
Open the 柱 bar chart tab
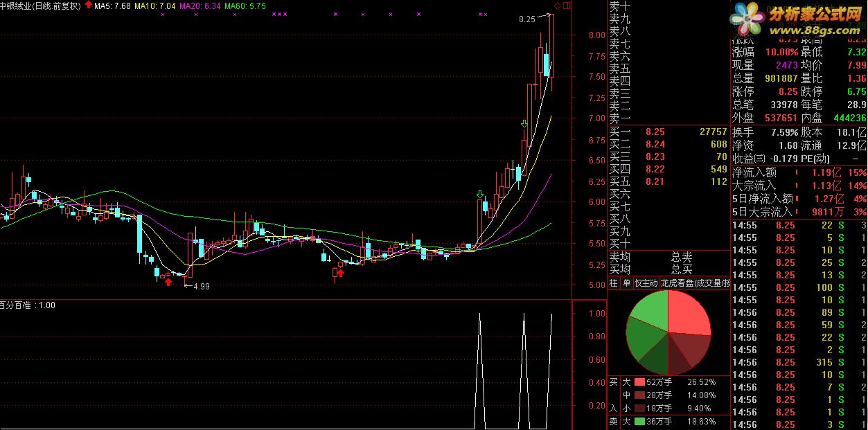(x=613, y=283)
